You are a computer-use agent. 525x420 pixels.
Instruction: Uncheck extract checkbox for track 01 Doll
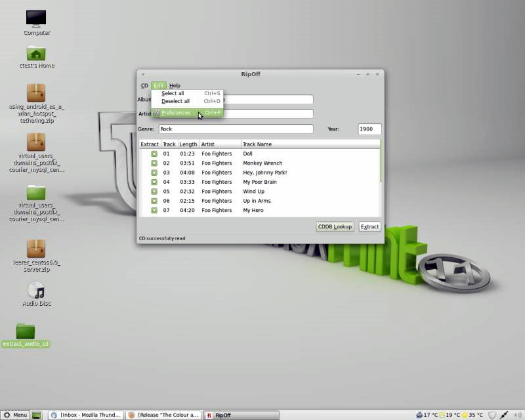tap(154, 154)
